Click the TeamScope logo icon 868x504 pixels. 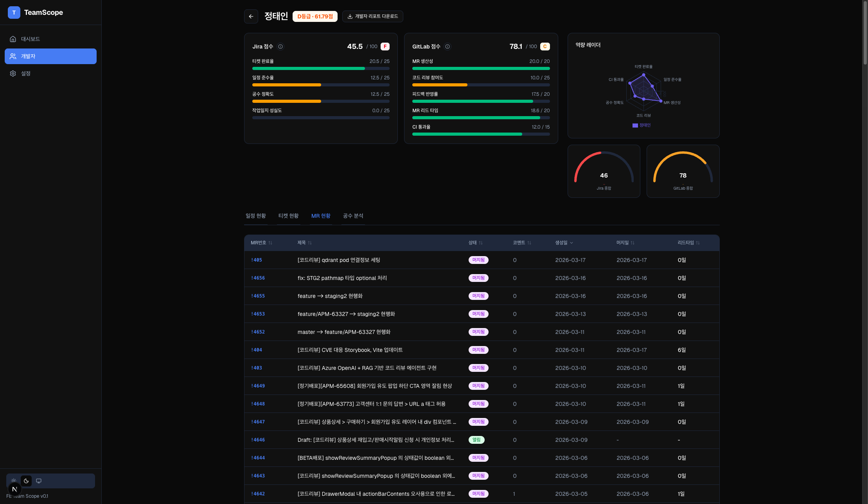14,12
